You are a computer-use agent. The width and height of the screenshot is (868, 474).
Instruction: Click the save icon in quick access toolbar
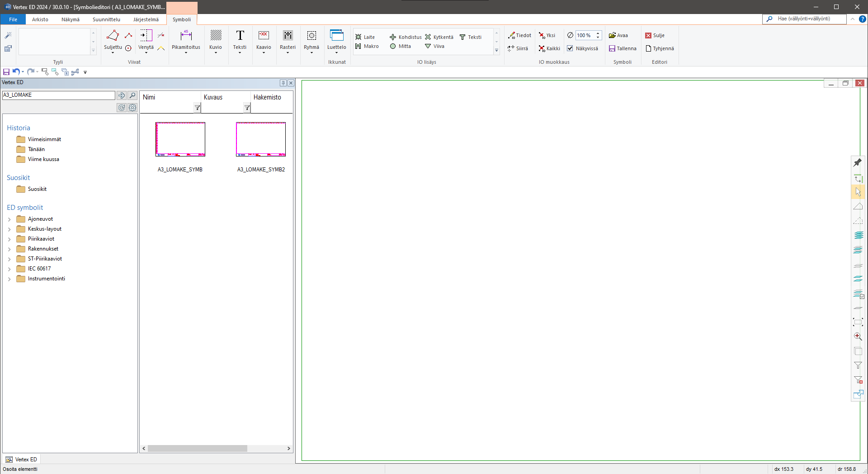point(6,72)
